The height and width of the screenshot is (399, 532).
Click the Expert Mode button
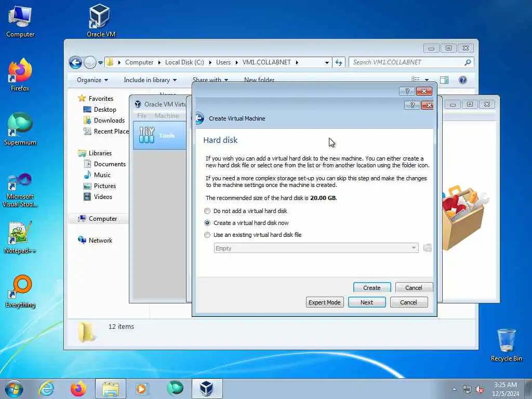click(x=325, y=302)
